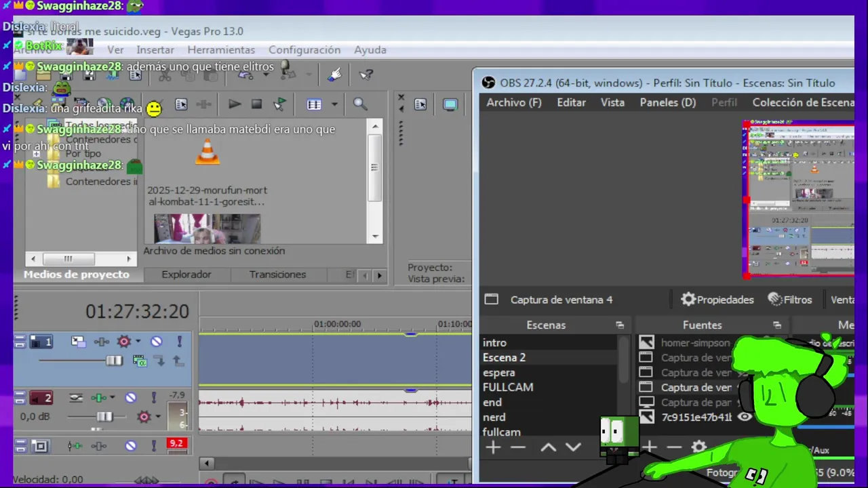This screenshot has width=868, height=488.
Task: Click the media views list icon
Action: [314, 104]
